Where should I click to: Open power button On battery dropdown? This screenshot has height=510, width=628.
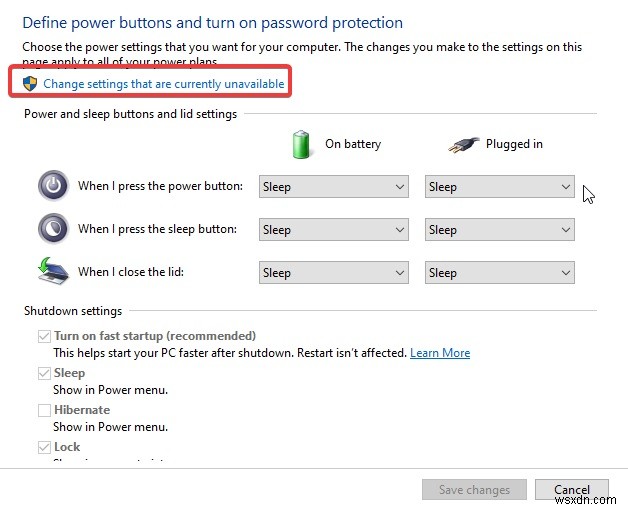pyautogui.click(x=333, y=187)
